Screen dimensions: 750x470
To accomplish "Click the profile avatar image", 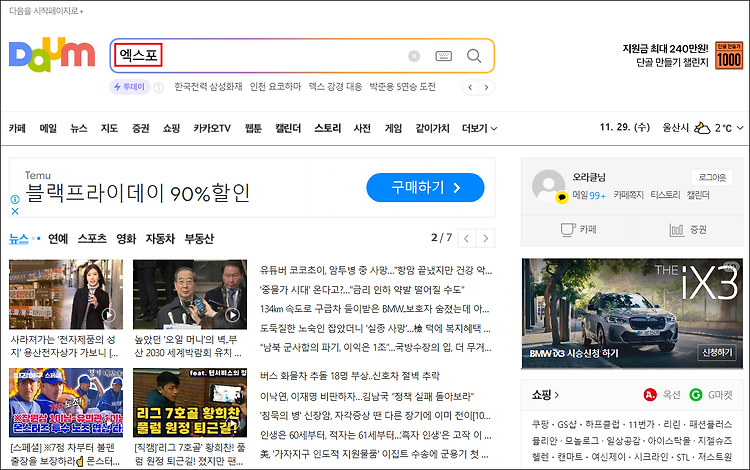I will 549,186.
